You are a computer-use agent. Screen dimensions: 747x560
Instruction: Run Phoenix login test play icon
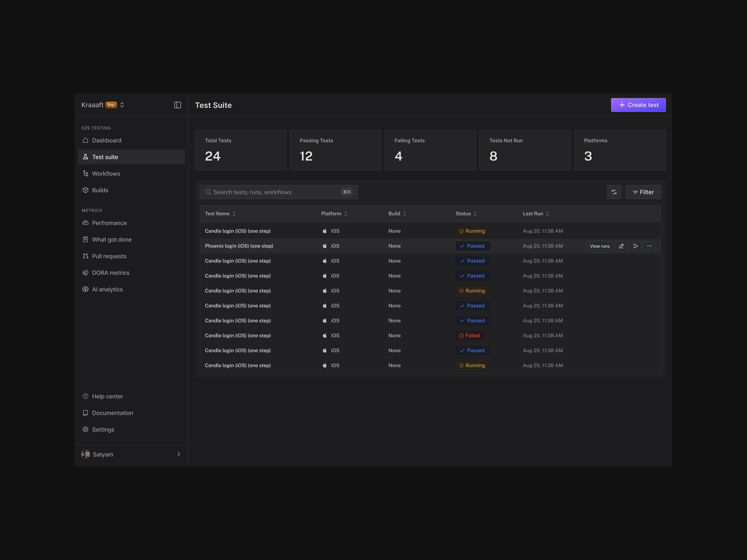pyautogui.click(x=635, y=246)
